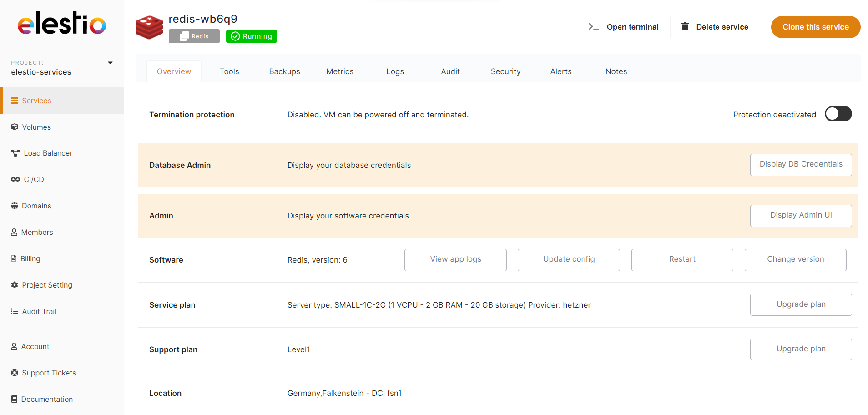This screenshot has width=868, height=415.
Task: Click the green Running status badge
Action: [252, 36]
